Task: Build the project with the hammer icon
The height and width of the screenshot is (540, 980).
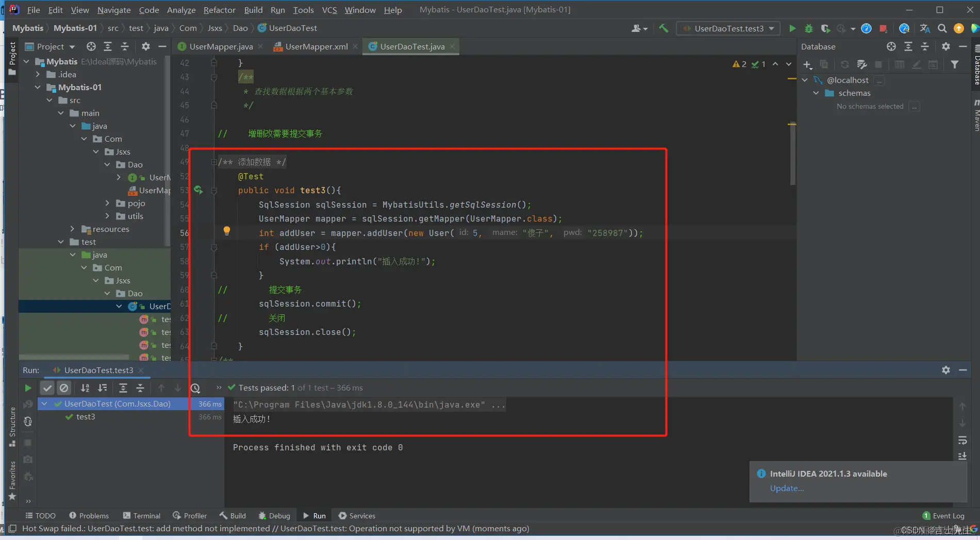Action: pyautogui.click(x=663, y=28)
